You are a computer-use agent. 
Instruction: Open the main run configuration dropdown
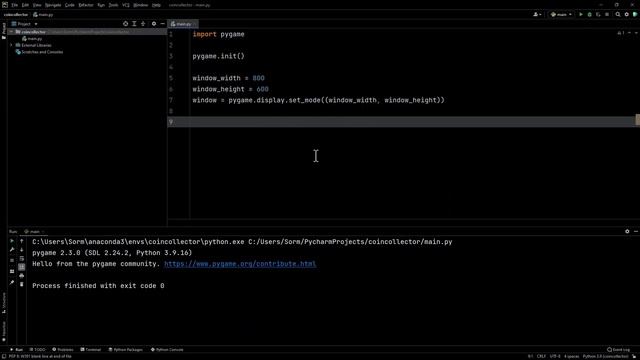click(561, 14)
